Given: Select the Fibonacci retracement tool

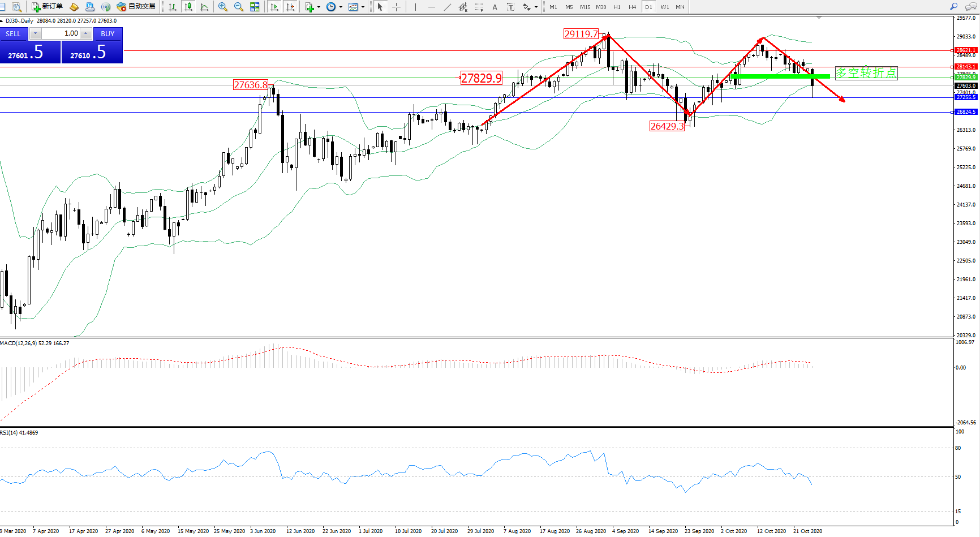Looking at the screenshot, I should point(479,7).
